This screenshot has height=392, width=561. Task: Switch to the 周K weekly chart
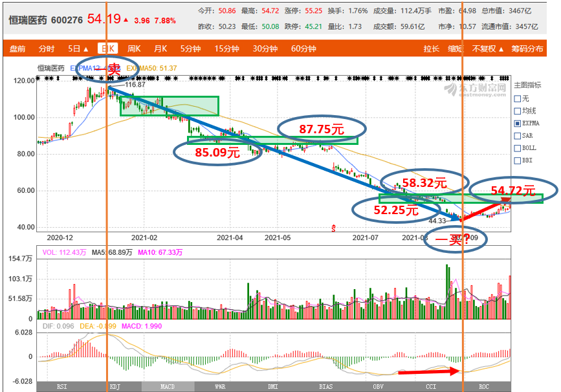pyautogui.click(x=134, y=49)
